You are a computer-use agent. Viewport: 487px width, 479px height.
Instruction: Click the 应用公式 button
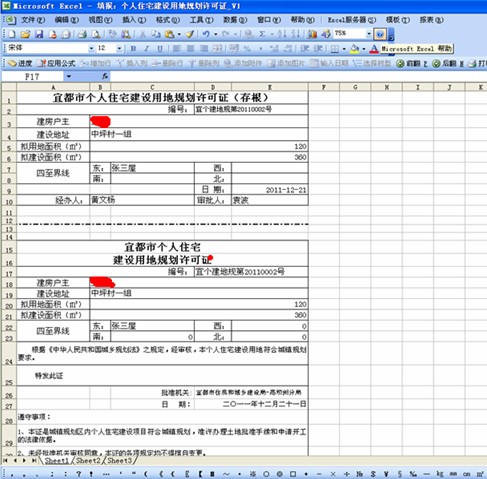(56, 63)
